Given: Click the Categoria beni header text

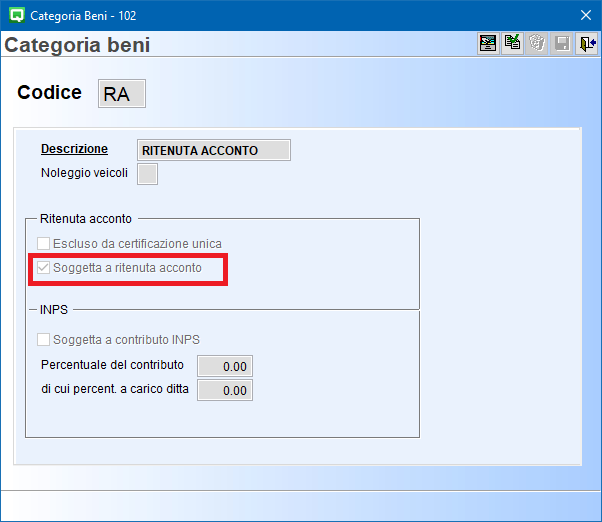Looking at the screenshot, I should tap(78, 46).
